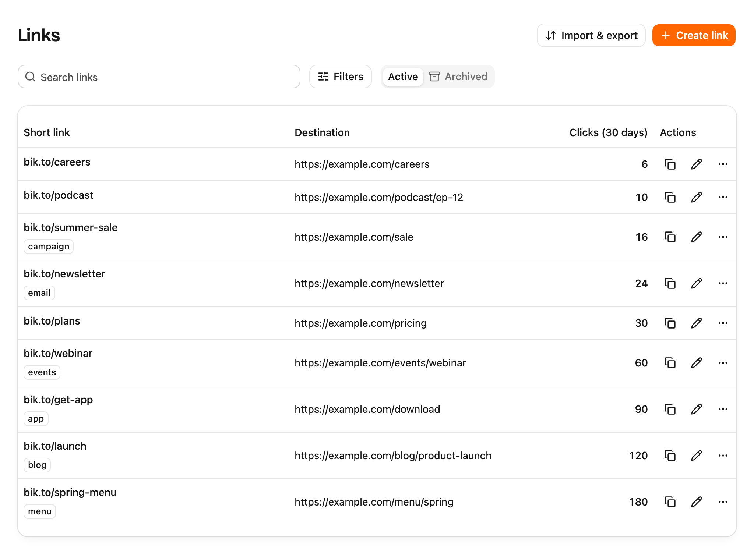Click the Short link column header
This screenshot has height=560, width=754.
click(47, 132)
